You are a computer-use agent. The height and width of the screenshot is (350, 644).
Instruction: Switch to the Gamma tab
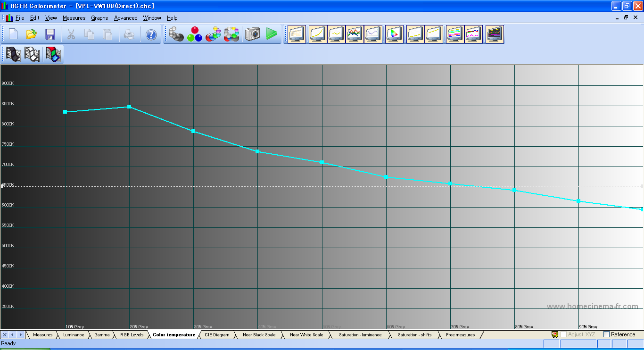pyautogui.click(x=102, y=335)
